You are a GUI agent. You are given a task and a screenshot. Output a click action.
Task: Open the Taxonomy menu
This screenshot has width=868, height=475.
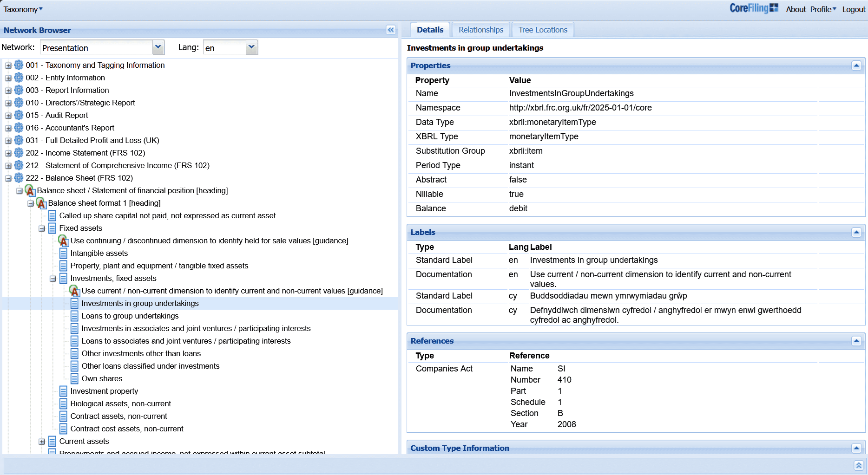point(23,9)
